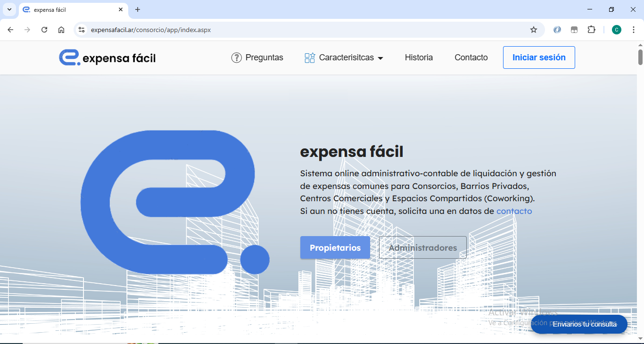This screenshot has height=344, width=644.
Task: View site information icon in address bar
Action: (82, 30)
